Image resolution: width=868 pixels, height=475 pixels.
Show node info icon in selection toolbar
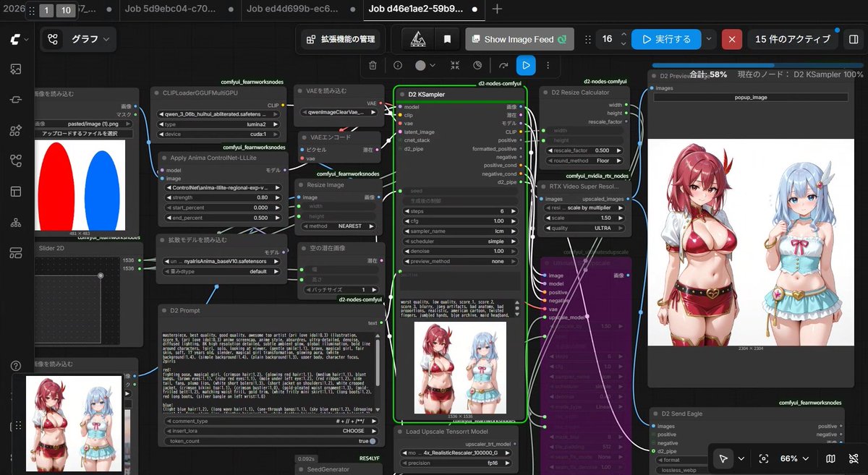point(398,65)
